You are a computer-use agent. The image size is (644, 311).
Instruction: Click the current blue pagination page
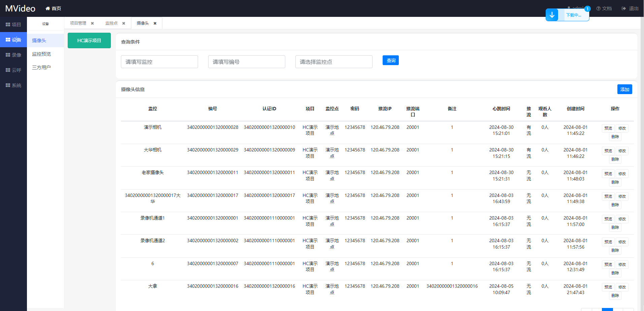point(607,310)
